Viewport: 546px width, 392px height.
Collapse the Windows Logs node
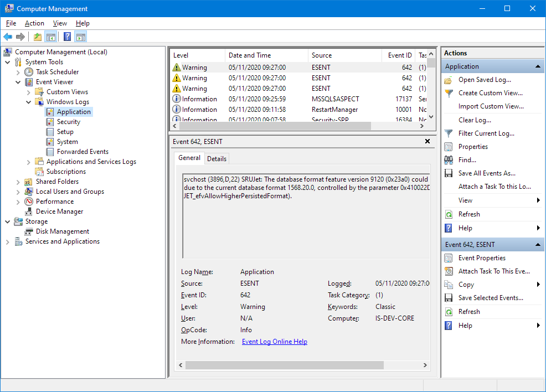point(29,102)
